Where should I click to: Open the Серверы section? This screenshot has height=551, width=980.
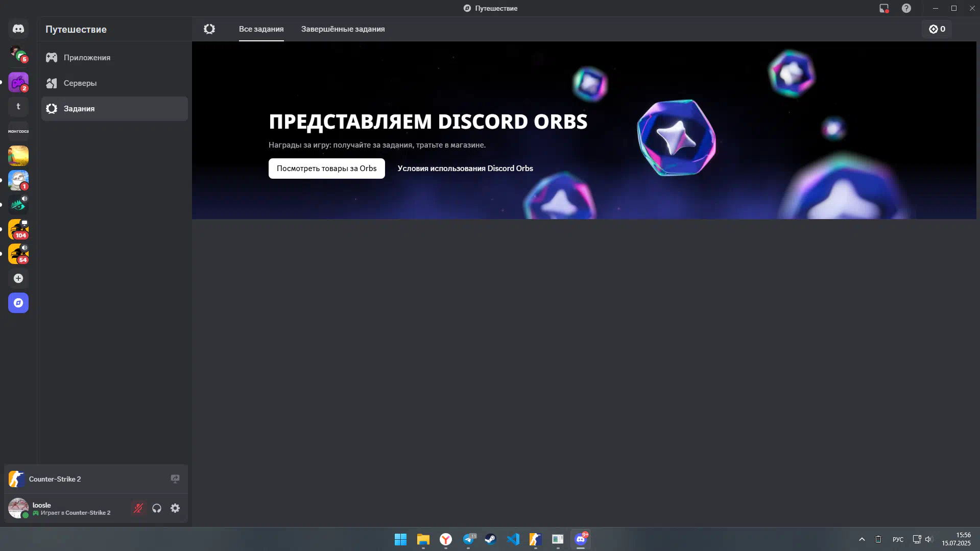coord(114,83)
